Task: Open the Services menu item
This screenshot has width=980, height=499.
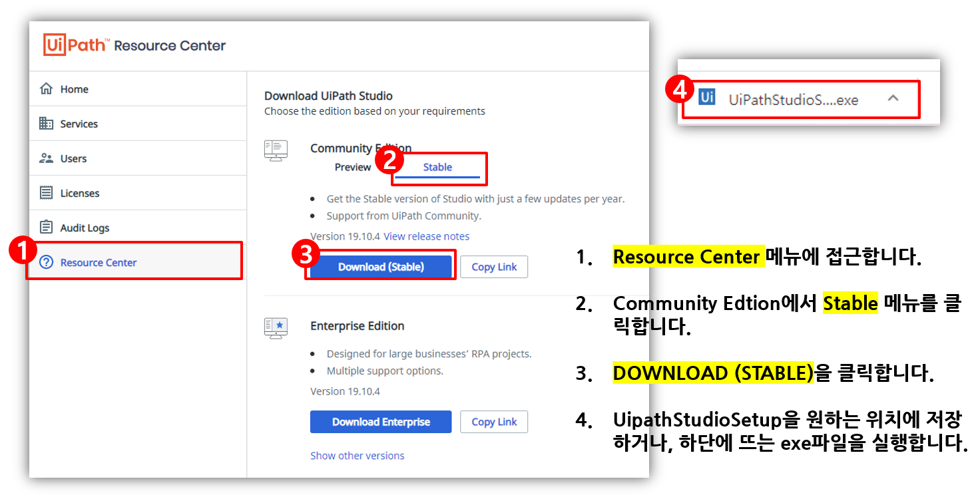Action: (x=138, y=124)
